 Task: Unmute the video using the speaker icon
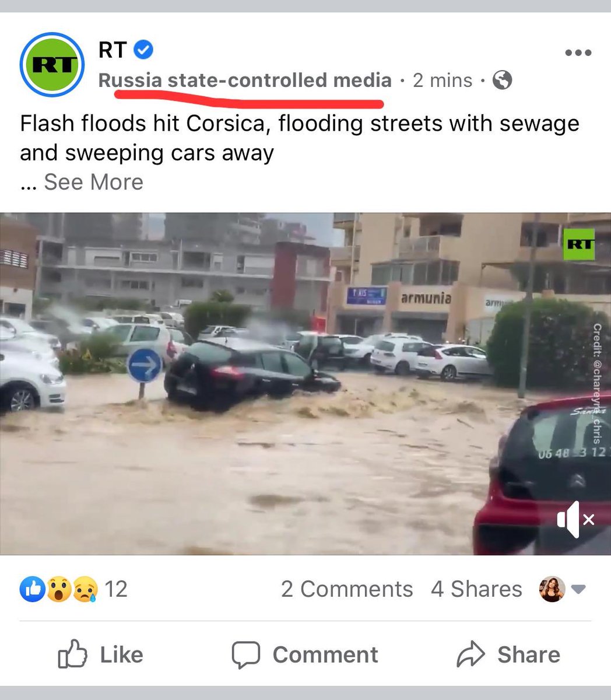tap(575, 519)
